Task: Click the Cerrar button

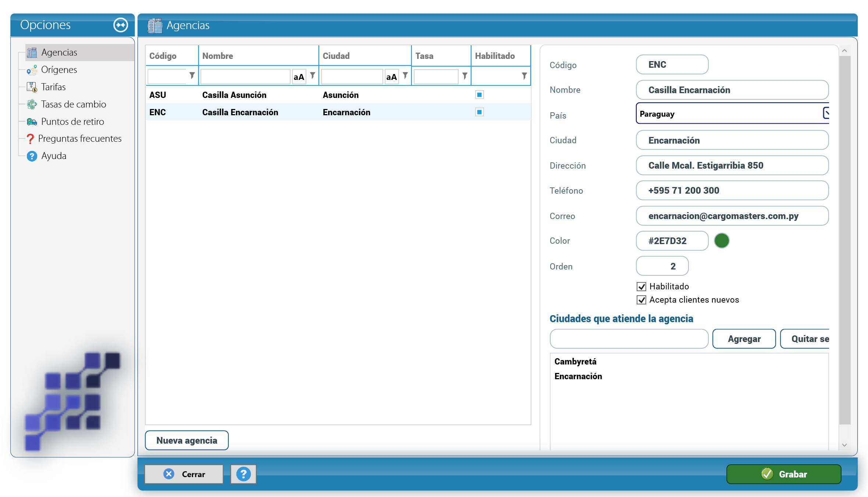Action: pos(184,474)
